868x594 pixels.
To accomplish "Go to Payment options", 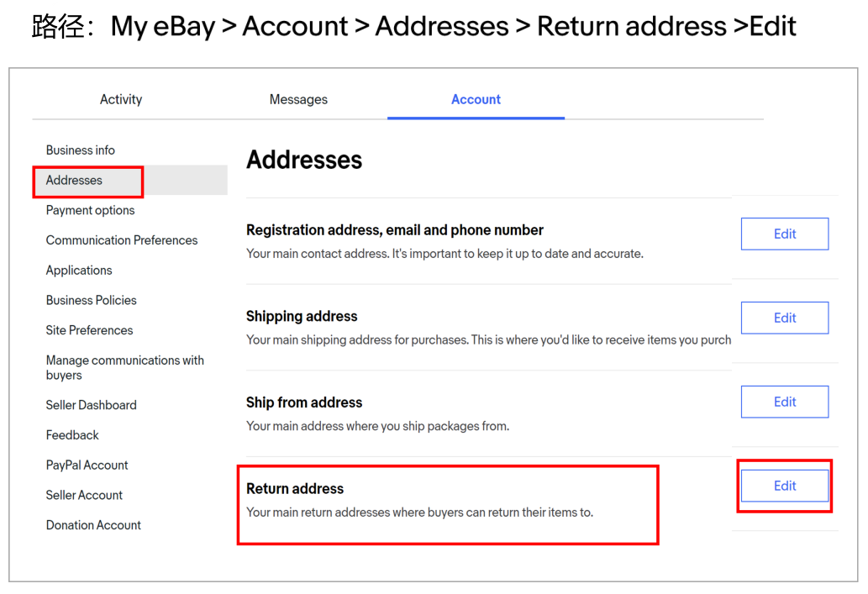I will tap(90, 210).
